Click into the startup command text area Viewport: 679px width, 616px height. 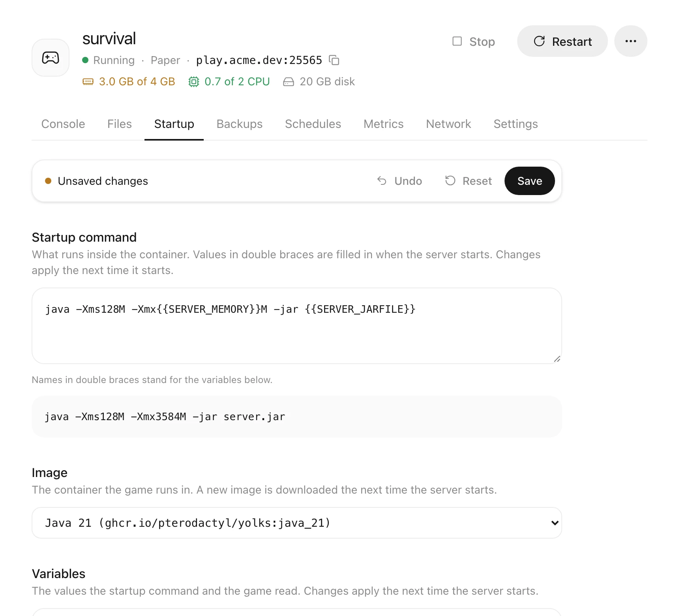(297, 326)
